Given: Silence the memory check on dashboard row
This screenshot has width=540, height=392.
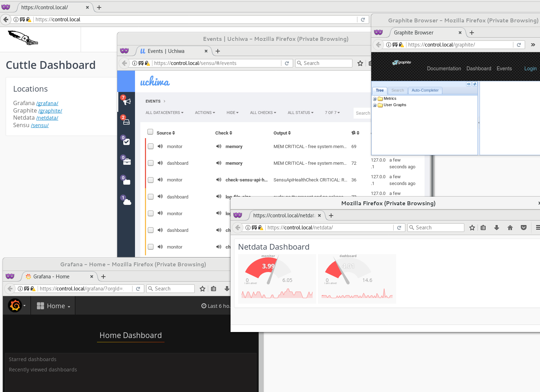Looking at the screenshot, I should pyautogui.click(x=219, y=163).
